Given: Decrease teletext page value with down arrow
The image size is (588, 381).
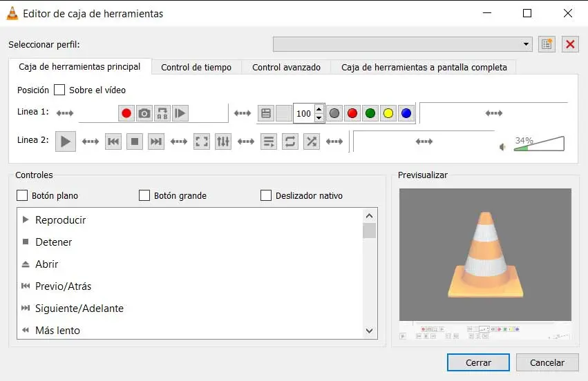Looking at the screenshot, I should [x=319, y=117].
